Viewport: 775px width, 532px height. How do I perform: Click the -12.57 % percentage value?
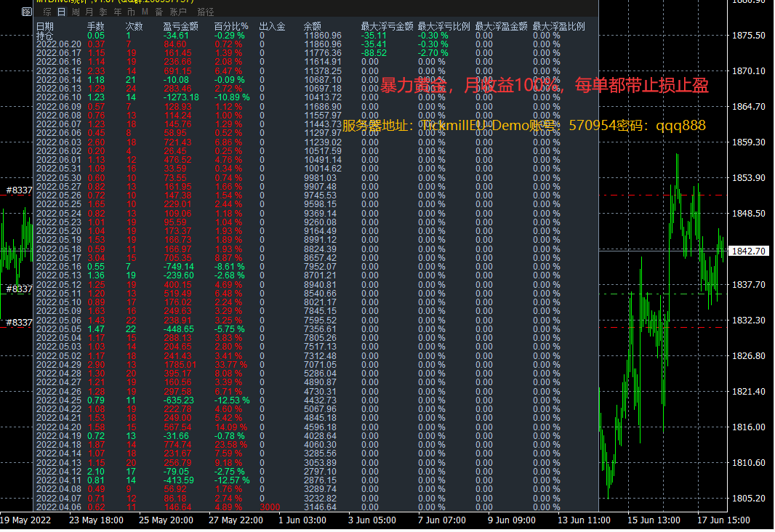[233, 480]
